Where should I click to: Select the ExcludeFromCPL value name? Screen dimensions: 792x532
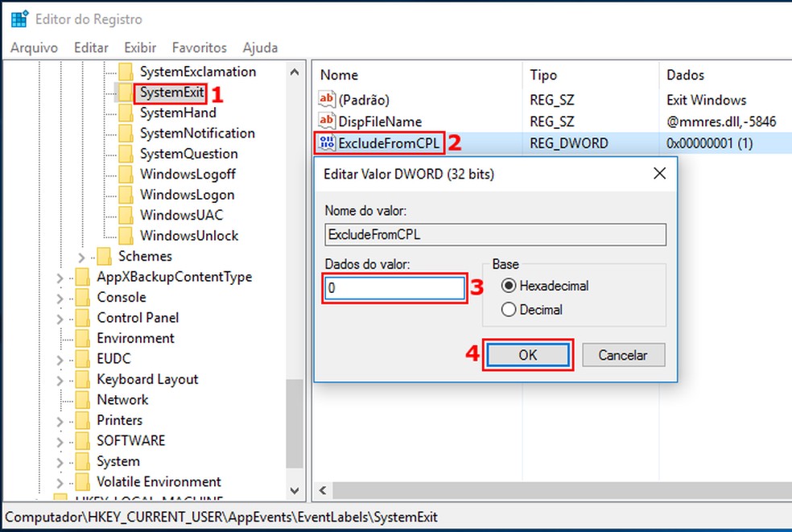coord(389,143)
